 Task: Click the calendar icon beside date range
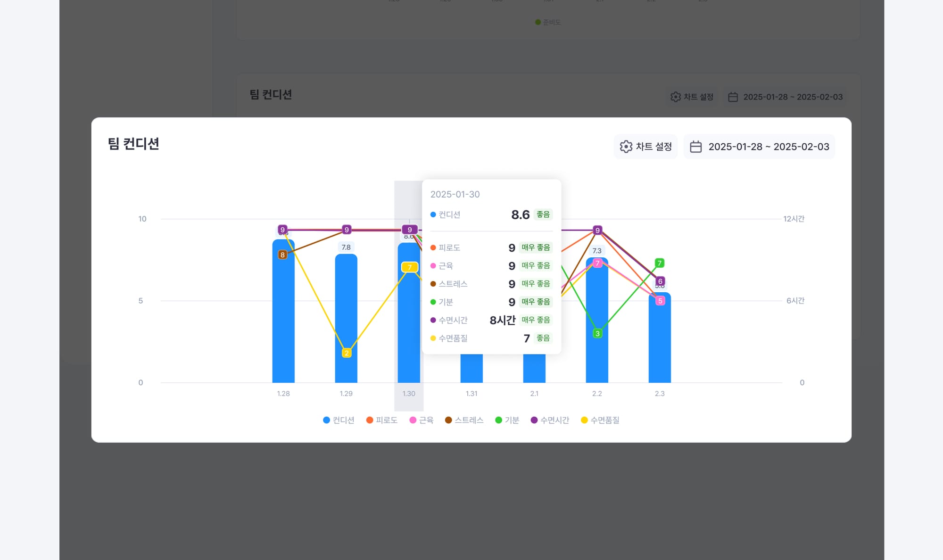[695, 147]
